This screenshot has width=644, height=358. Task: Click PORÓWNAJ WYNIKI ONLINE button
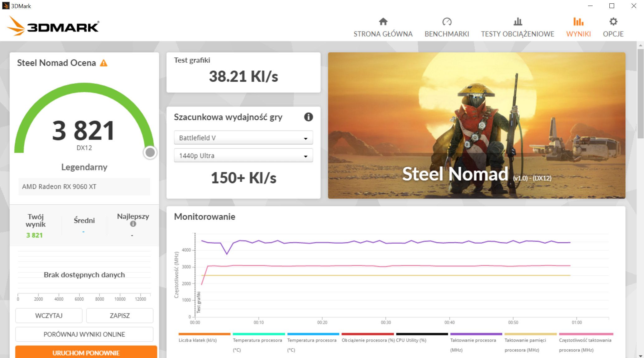[x=84, y=334]
